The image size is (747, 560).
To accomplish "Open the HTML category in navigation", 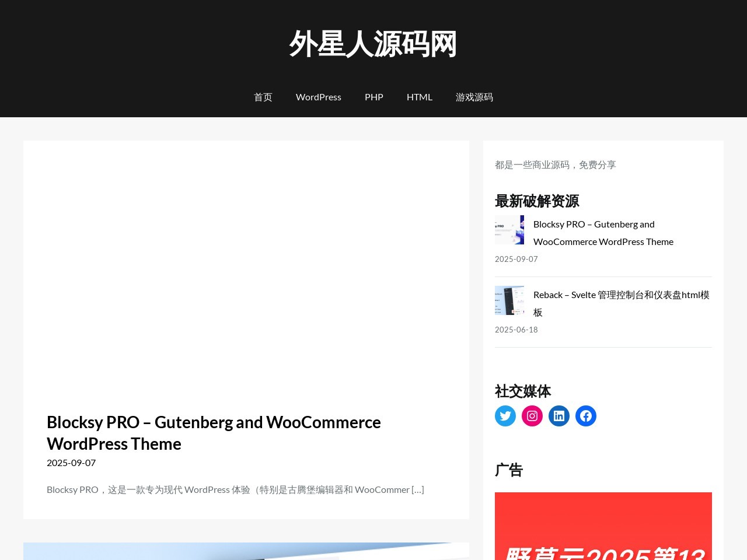I will (420, 97).
